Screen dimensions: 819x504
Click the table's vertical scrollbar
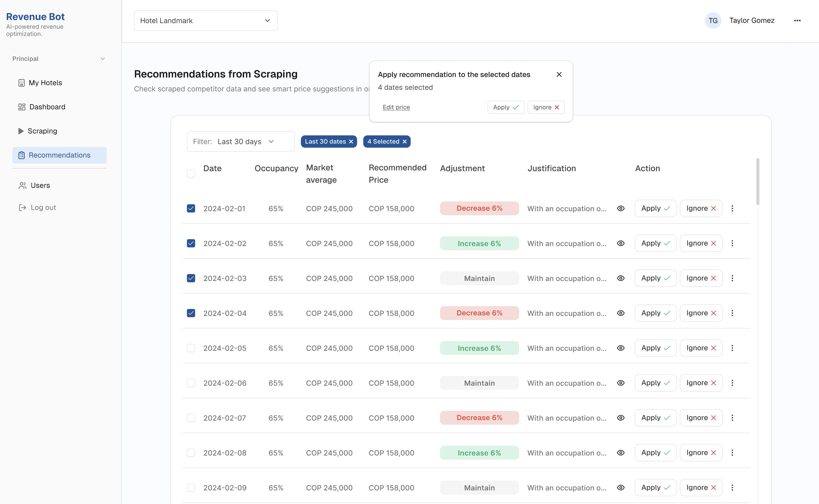click(x=757, y=182)
